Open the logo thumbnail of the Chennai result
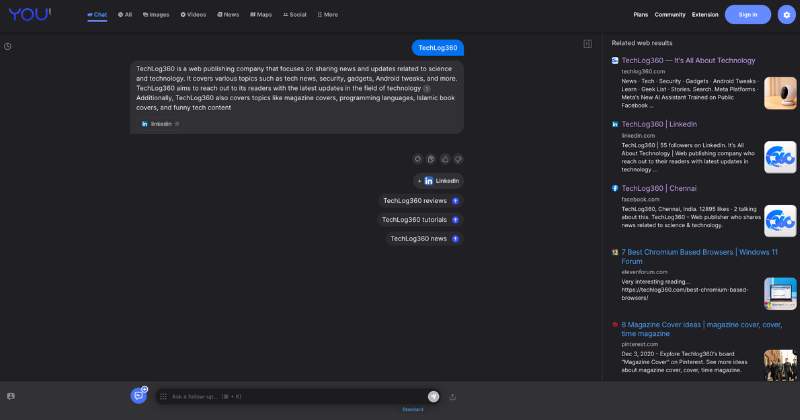 coord(780,221)
